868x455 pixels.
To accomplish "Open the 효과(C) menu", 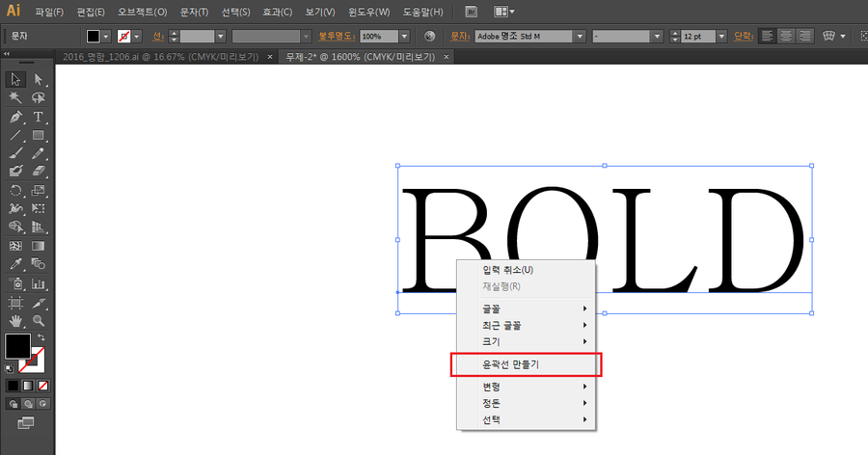I will click(x=278, y=12).
